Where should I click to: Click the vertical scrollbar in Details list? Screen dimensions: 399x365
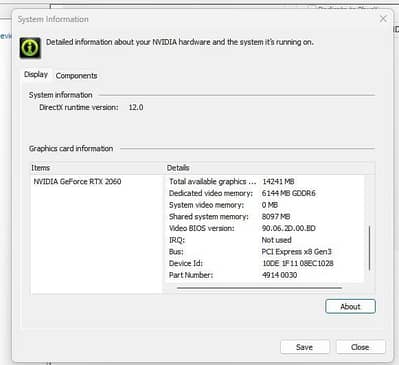369,248
